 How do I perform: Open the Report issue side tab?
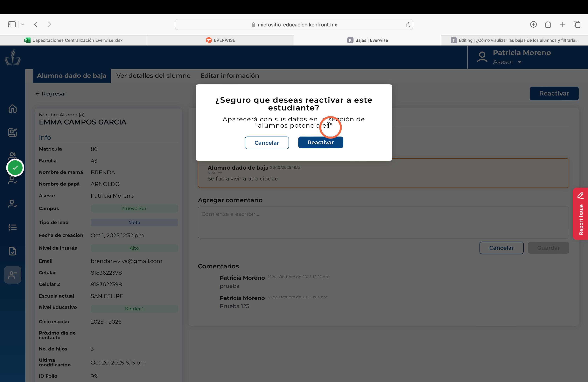click(x=581, y=214)
